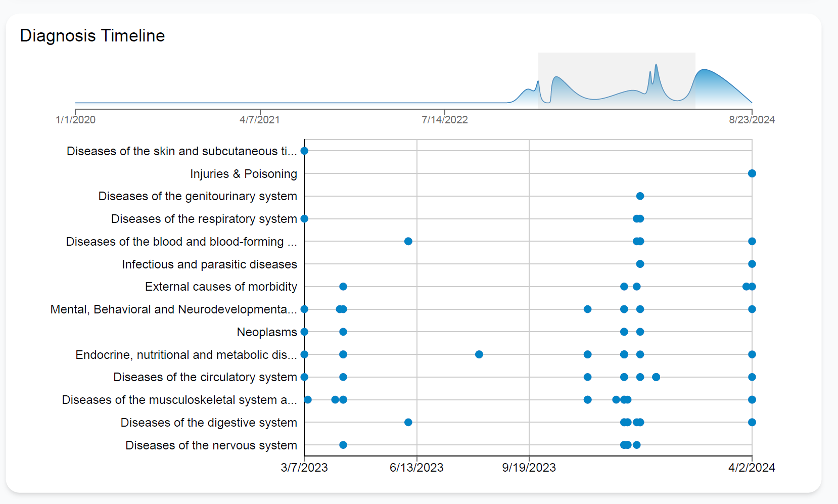The height and width of the screenshot is (504, 838).
Task: Click the respiratory system dot at 3/7/2023
Action: click(304, 219)
